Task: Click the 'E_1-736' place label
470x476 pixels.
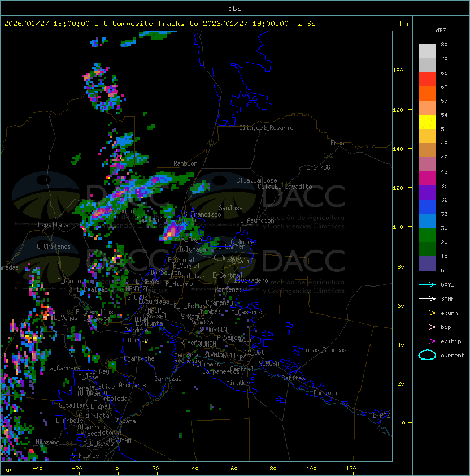Action: click(318, 167)
